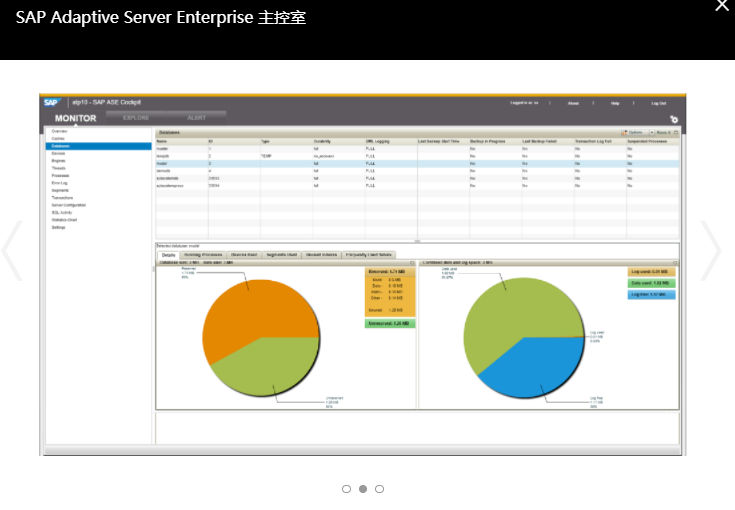Open Caches in the sidebar
This screenshot has height=510, width=735.
58,139
